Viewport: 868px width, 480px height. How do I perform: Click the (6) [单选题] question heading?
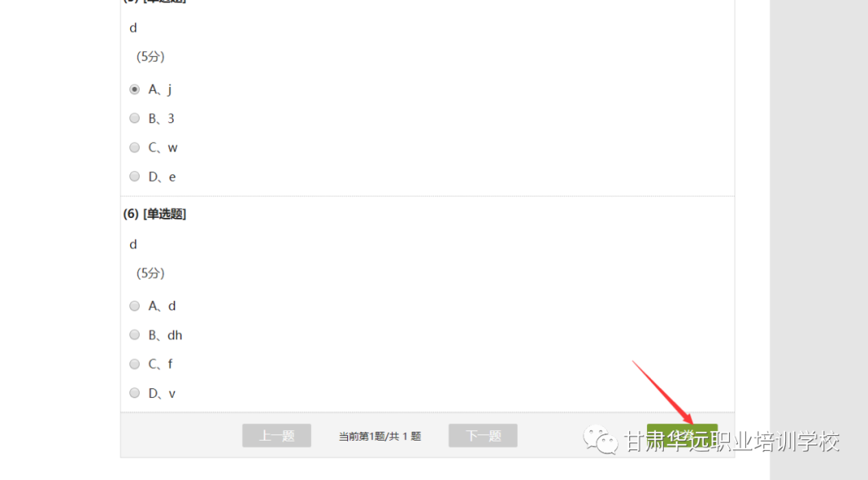pyautogui.click(x=154, y=214)
